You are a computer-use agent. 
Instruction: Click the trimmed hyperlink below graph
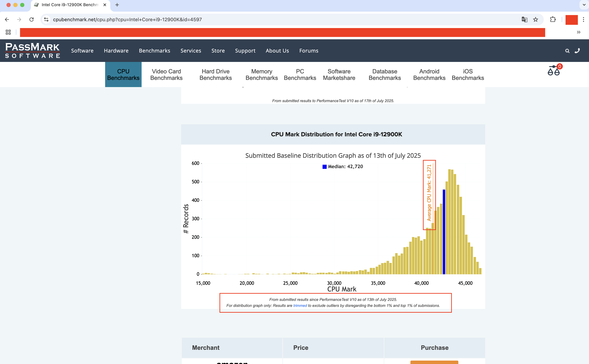pos(300,305)
